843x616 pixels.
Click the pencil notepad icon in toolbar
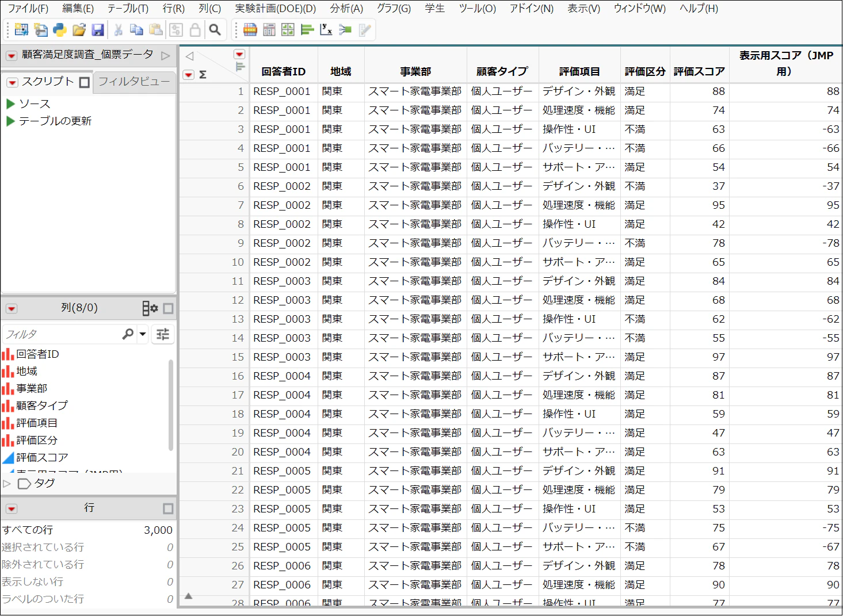(365, 30)
